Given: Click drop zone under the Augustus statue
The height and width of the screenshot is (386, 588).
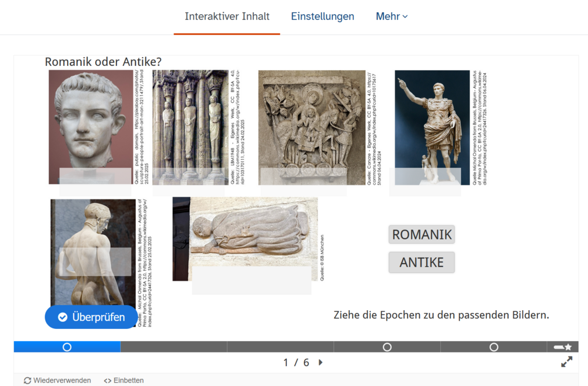Looking at the screenshot, I should click(425, 182).
